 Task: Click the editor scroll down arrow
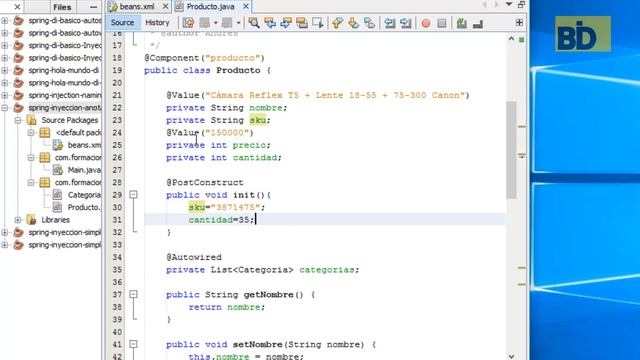click(511, 356)
